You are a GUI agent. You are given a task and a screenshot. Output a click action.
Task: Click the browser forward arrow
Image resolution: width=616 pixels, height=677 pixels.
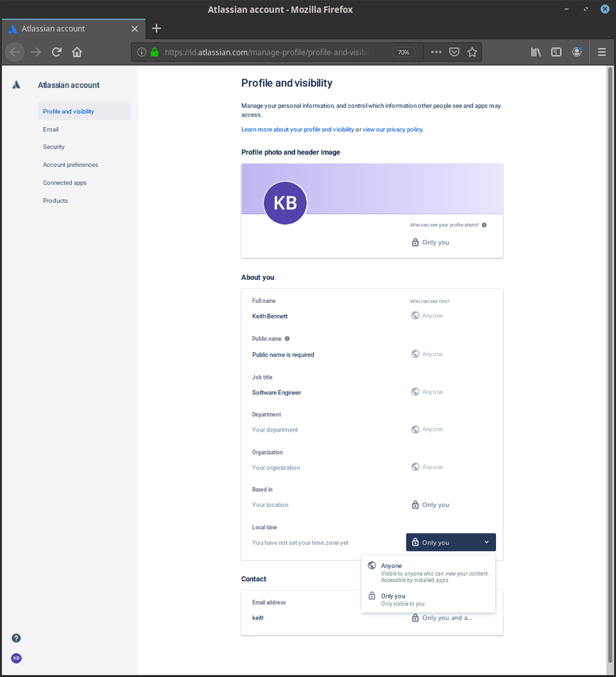pos(36,52)
